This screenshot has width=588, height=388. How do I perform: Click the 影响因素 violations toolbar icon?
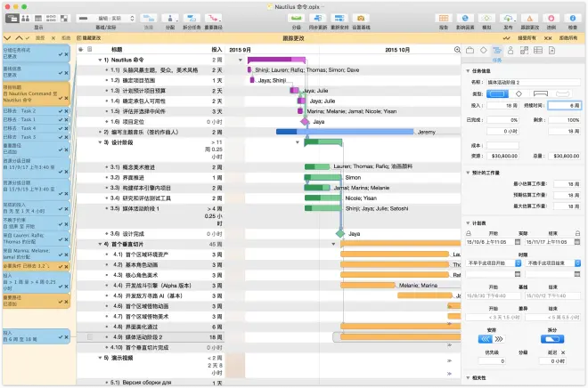[x=465, y=18]
